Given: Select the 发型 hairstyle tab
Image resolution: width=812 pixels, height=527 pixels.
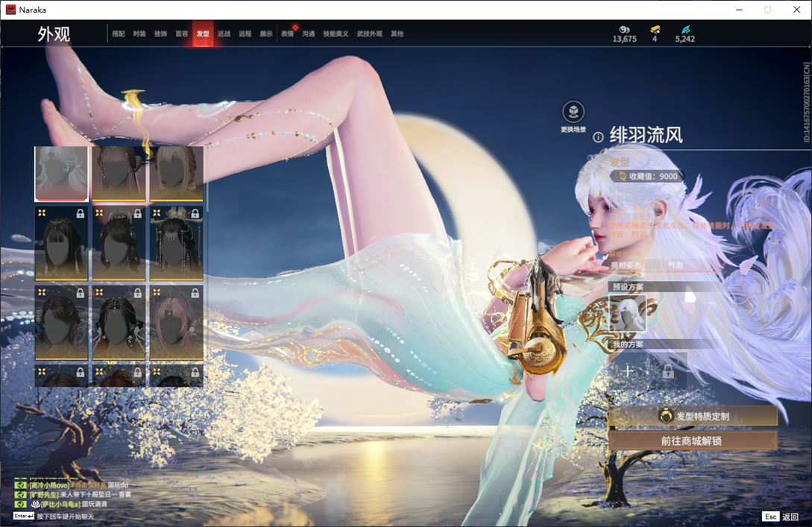Looking at the screenshot, I should click(203, 34).
